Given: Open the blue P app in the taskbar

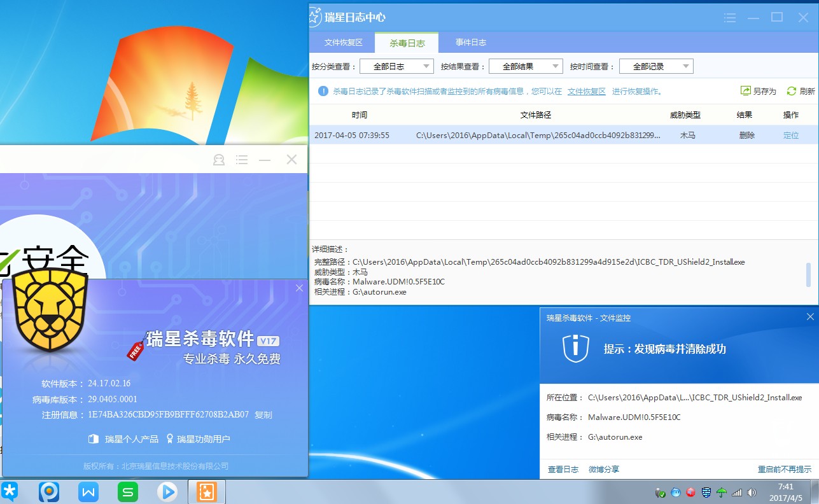Looking at the screenshot, I should [x=49, y=491].
